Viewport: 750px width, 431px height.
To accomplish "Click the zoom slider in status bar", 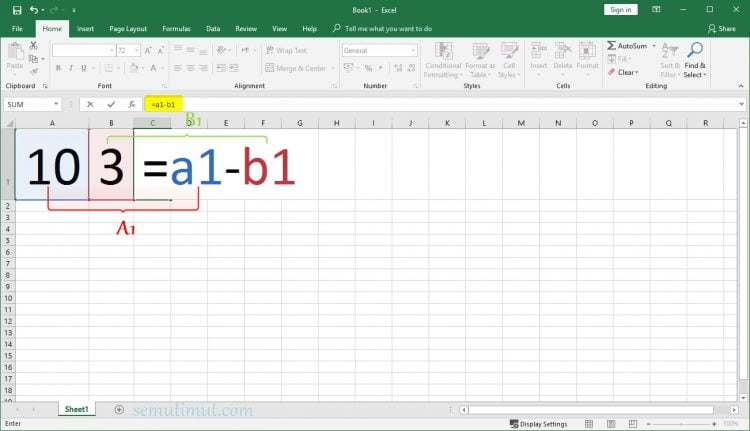I will click(x=681, y=424).
